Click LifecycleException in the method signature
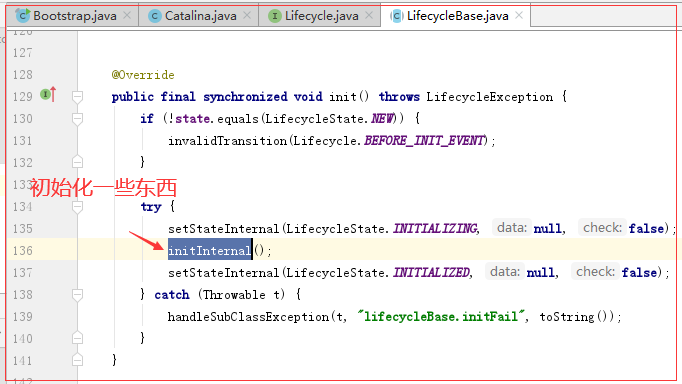 (489, 97)
